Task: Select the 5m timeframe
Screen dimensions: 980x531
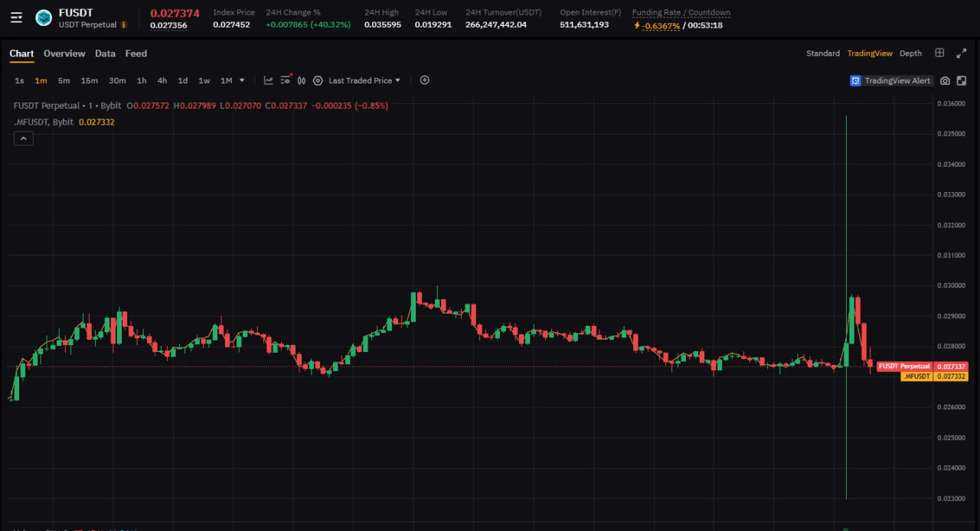Action: click(64, 80)
